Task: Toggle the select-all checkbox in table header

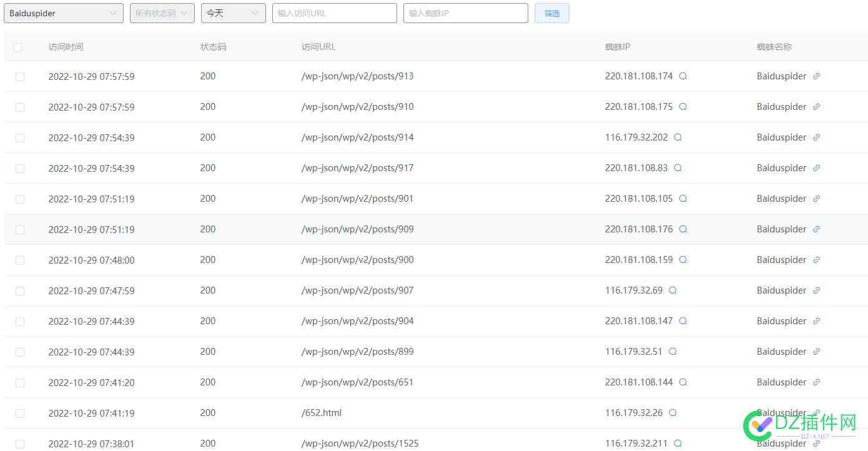Action: tap(17, 47)
